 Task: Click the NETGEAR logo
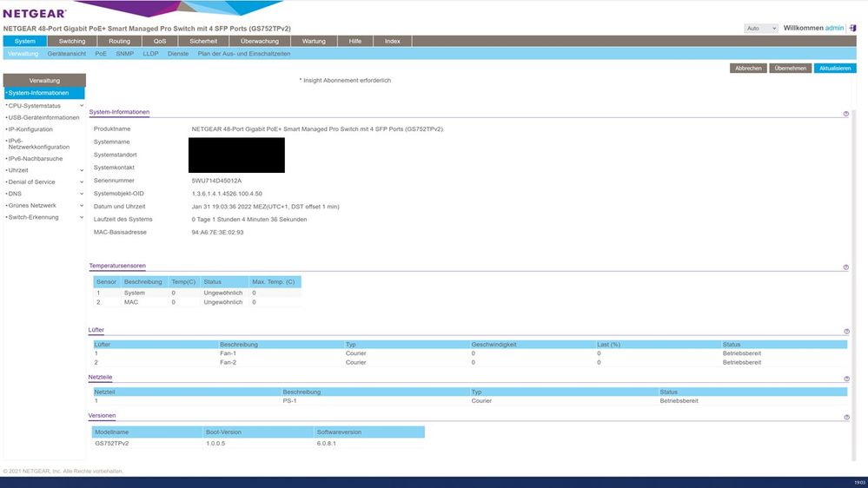tap(34, 13)
